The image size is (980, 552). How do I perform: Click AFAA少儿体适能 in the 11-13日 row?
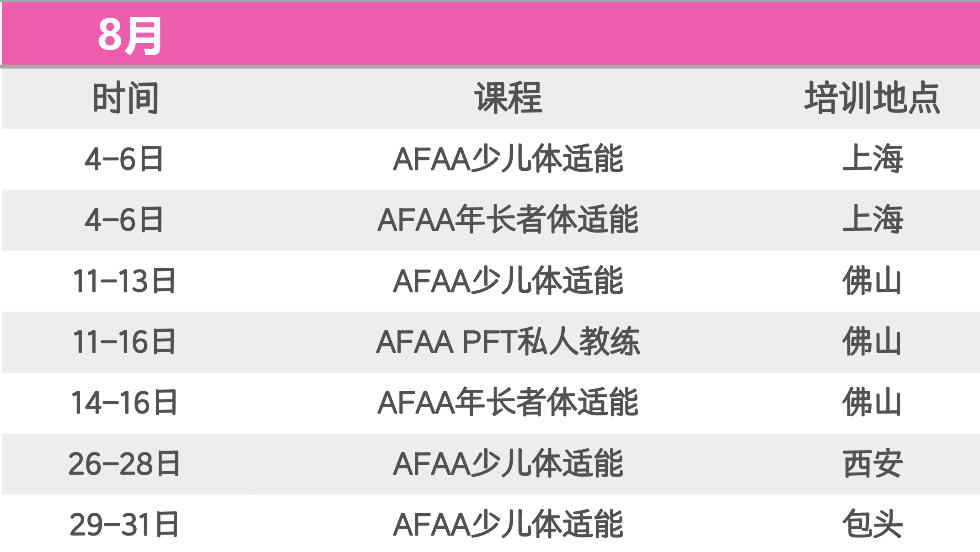point(508,281)
